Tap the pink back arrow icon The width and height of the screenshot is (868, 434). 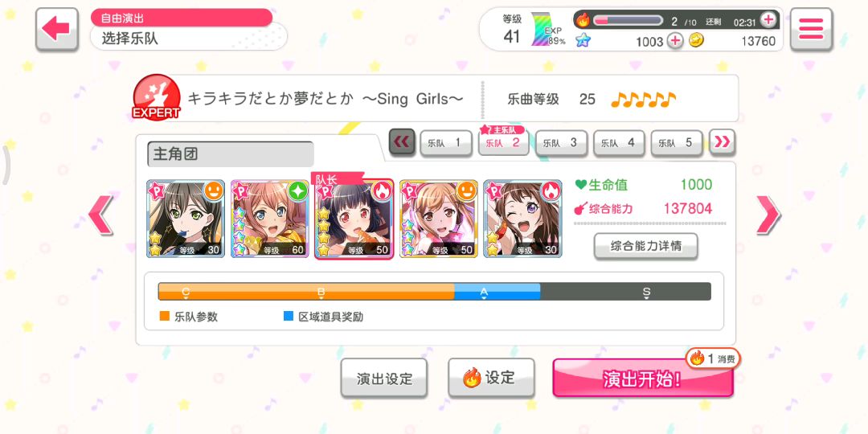(x=57, y=30)
